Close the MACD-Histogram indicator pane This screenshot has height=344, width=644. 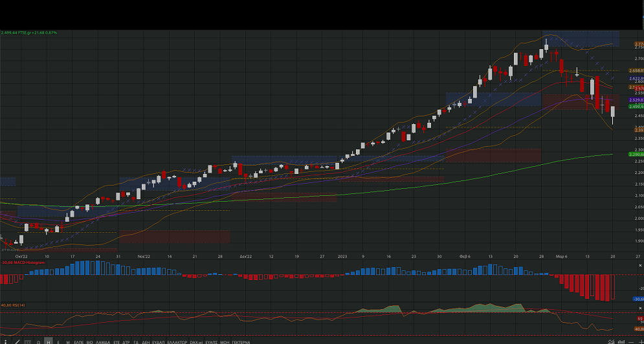pyautogui.click(x=640, y=265)
